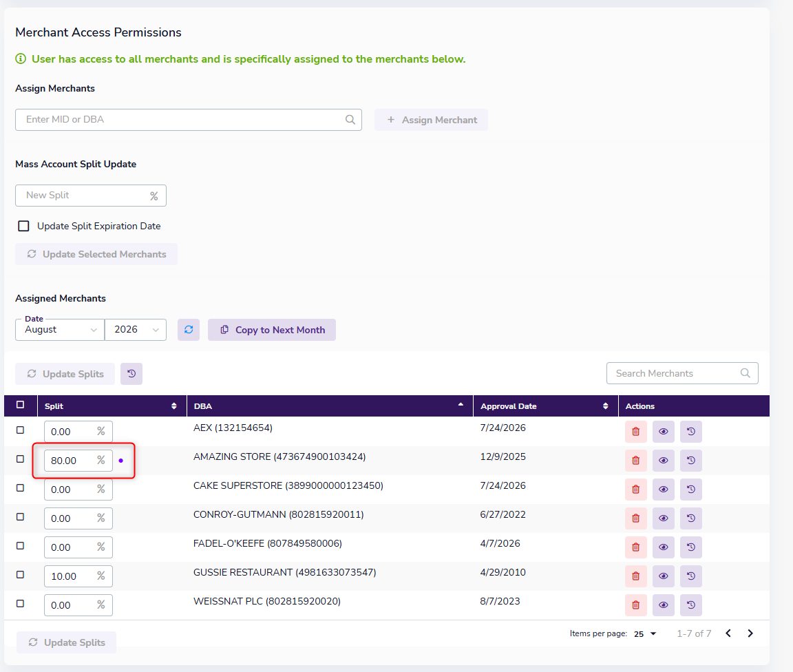The height and width of the screenshot is (672, 793).
Task: Select the CONROY-GUTMANN row checkbox
Action: point(20,516)
